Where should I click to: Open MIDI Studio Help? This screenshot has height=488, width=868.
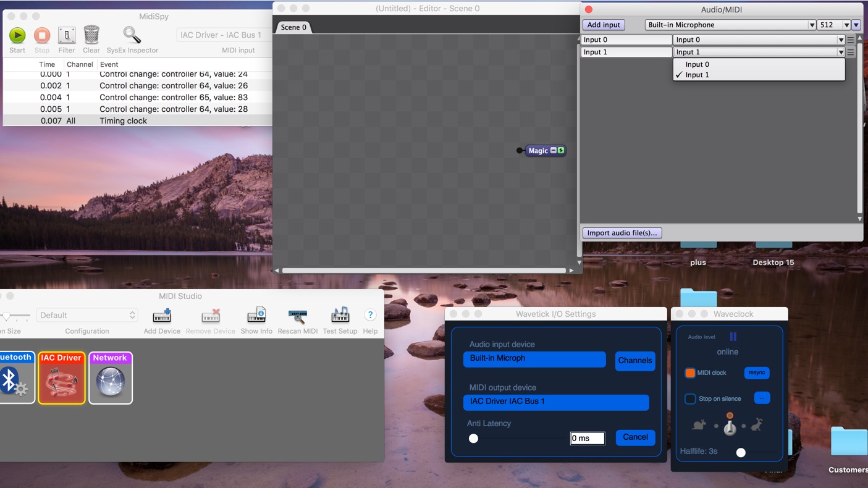370,315
